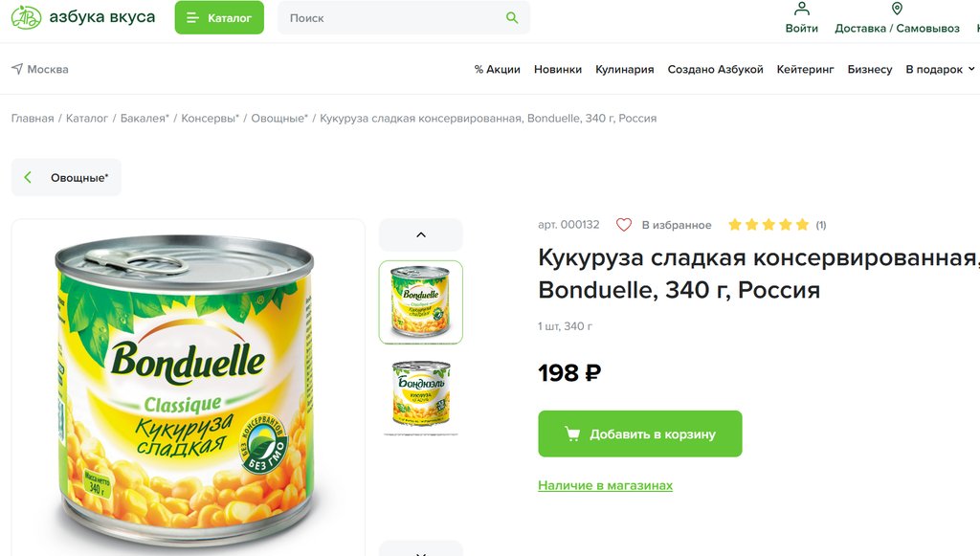Open the Кулинария menu item
Viewport: 980px width, 556px height.
[624, 69]
